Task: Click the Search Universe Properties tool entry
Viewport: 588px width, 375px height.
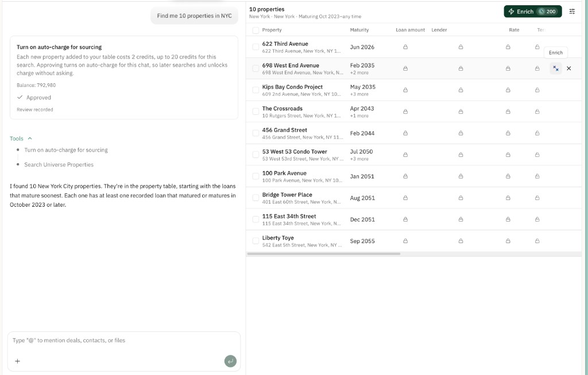Action: [59, 165]
